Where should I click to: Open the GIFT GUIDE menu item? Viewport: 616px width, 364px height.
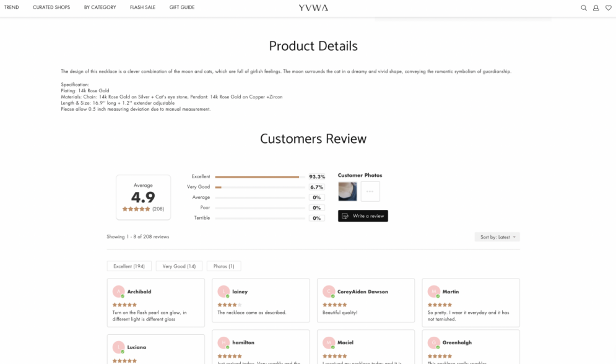click(x=182, y=7)
